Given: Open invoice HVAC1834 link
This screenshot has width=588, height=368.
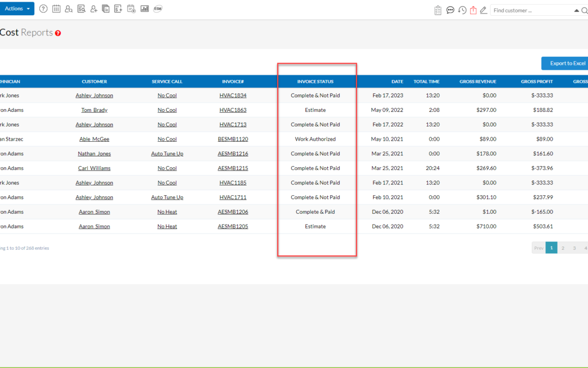Looking at the screenshot, I should pyautogui.click(x=233, y=95).
